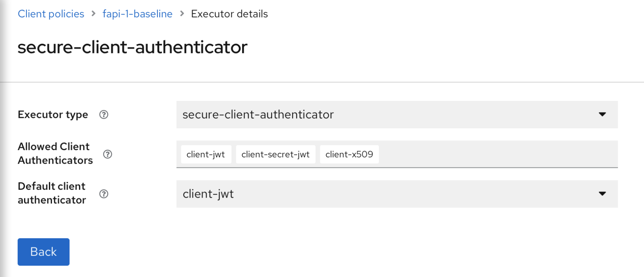Click the client-jwt value in Default client authenticator
644x277 pixels.
(208, 194)
